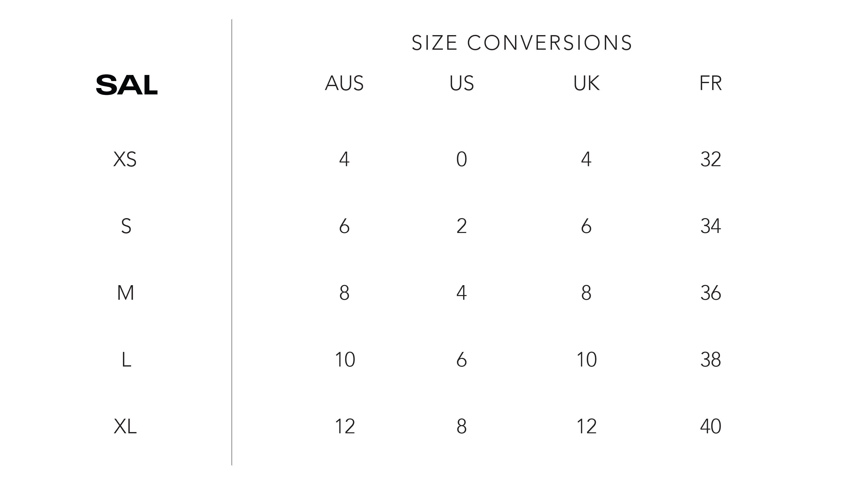This screenshot has height=484, width=868.
Task: Click UK value 10 for L
Action: point(587,359)
